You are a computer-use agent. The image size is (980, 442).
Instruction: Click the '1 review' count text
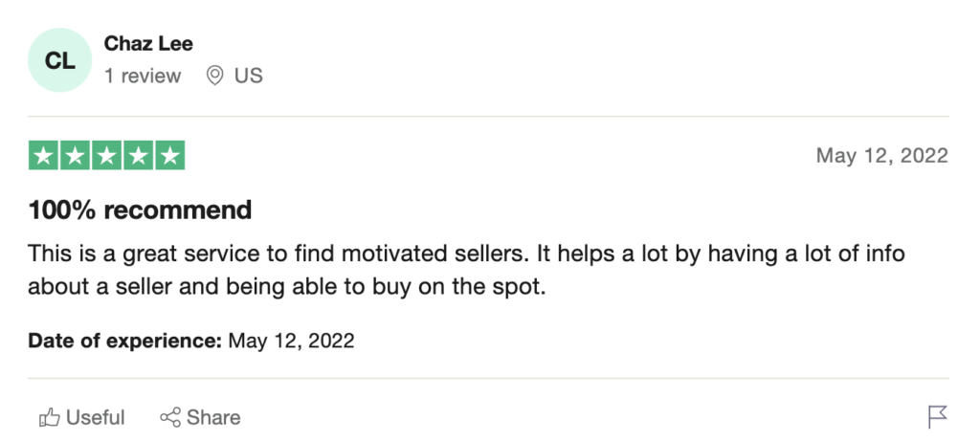[143, 76]
